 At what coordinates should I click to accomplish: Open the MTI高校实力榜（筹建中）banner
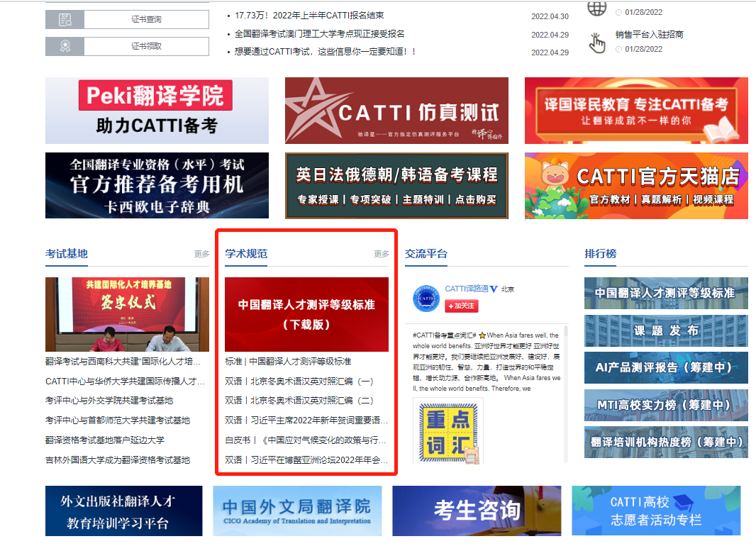coord(667,405)
